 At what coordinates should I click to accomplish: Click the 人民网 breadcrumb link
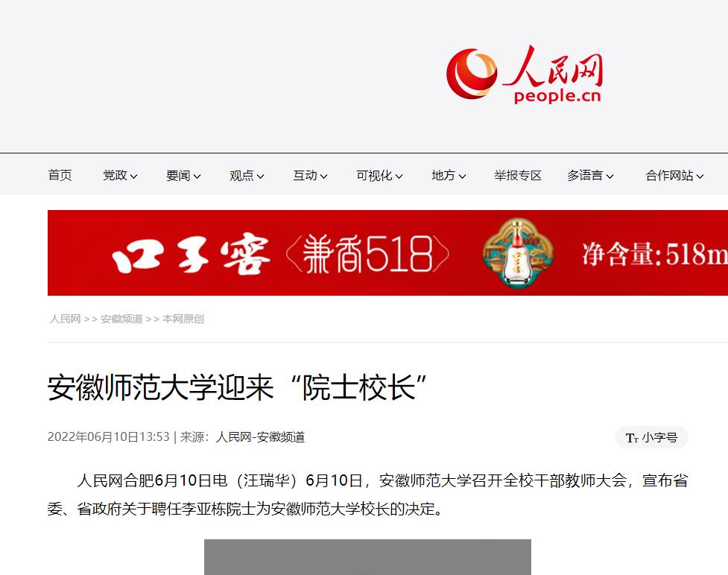click(65, 319)
